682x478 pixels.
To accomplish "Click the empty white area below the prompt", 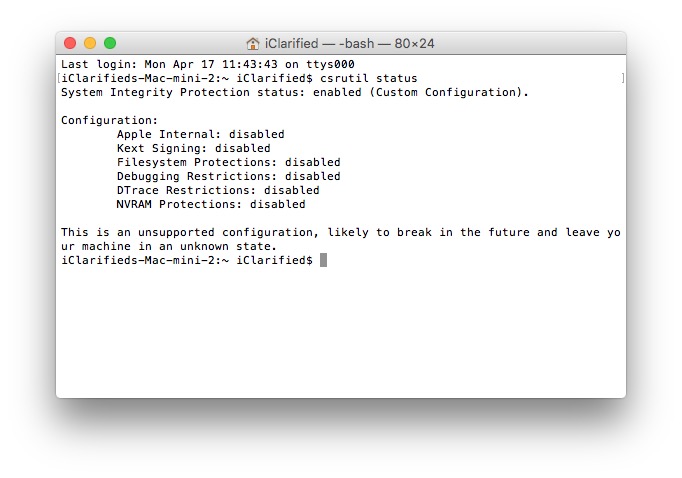I will pyautogui.click(x=340, y=330).
